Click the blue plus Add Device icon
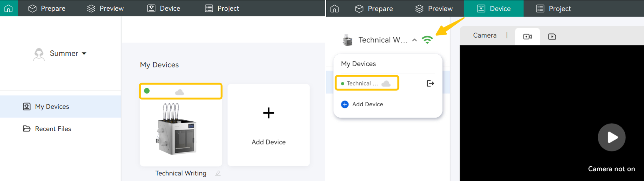The image size is (644, 181). point(345,104)
